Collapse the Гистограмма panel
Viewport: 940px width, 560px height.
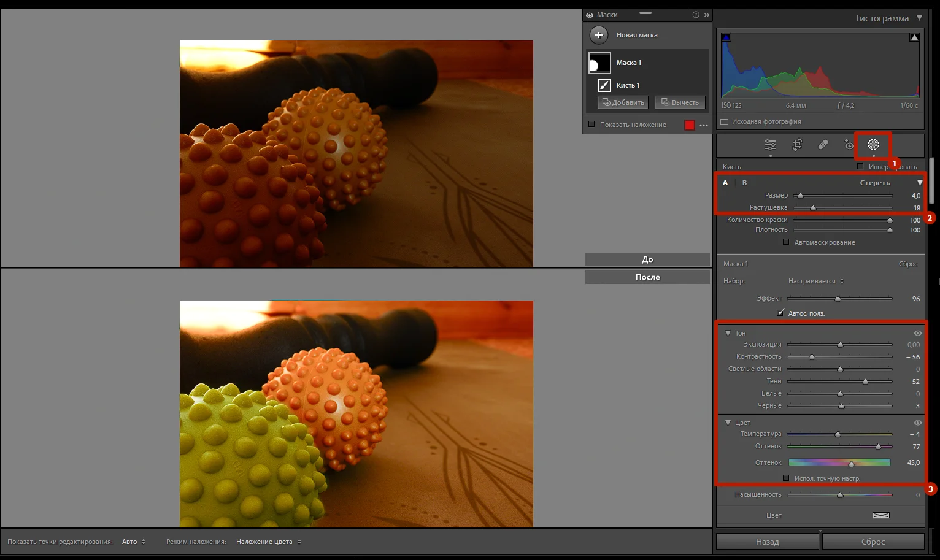tap(919, 18)
